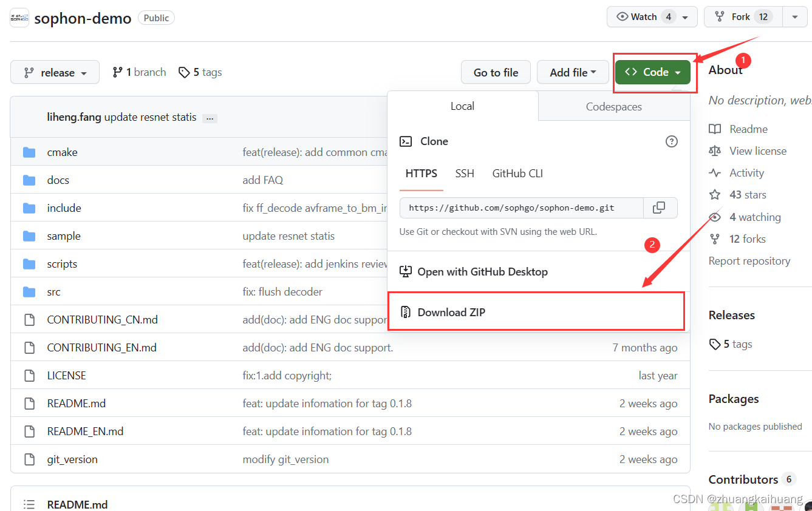Copy the HTTPS clone URL to clipboard

660,208
